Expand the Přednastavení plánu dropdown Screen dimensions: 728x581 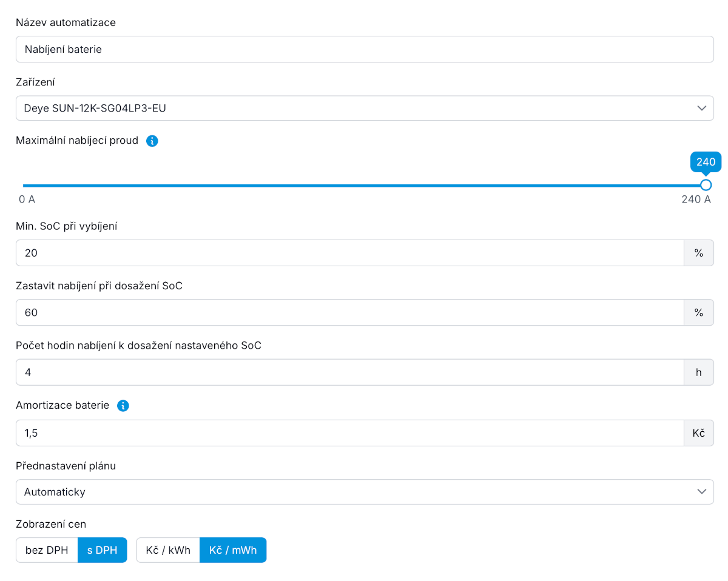[x=364, y=492]
